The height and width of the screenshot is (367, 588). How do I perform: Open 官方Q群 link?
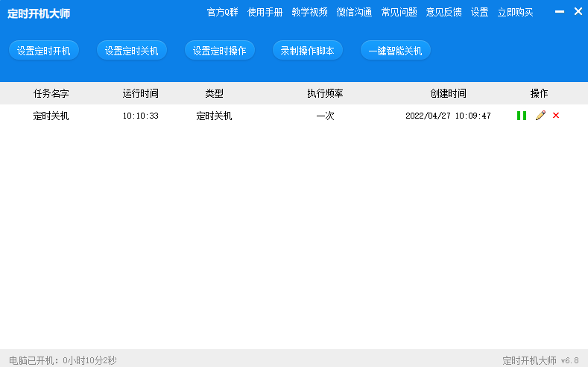[x=222, y=12]
